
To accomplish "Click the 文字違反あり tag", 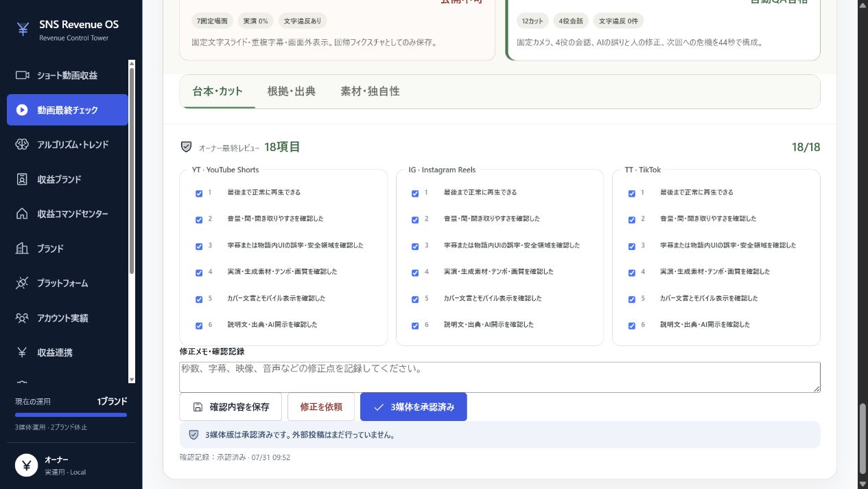I will pos(302,21).
